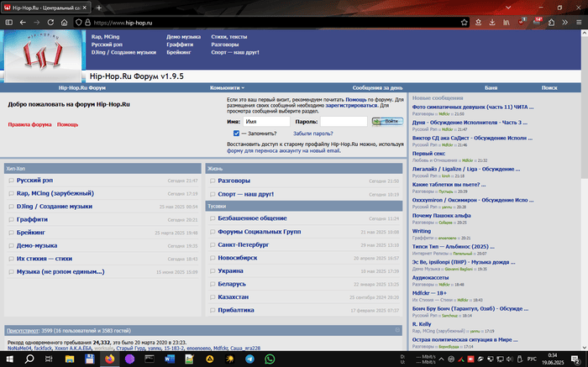Focus the Пароль input field

[x=343, y=121]
